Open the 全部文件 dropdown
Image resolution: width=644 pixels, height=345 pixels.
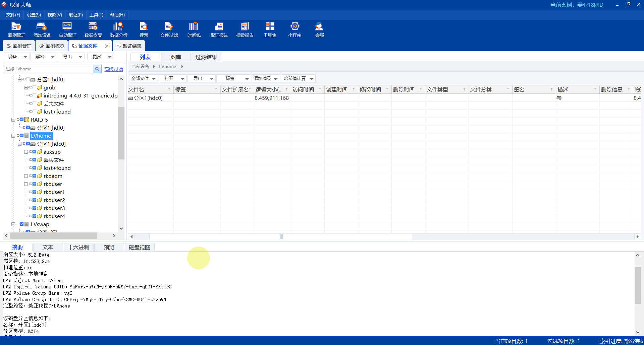click(x=144, y=78)
